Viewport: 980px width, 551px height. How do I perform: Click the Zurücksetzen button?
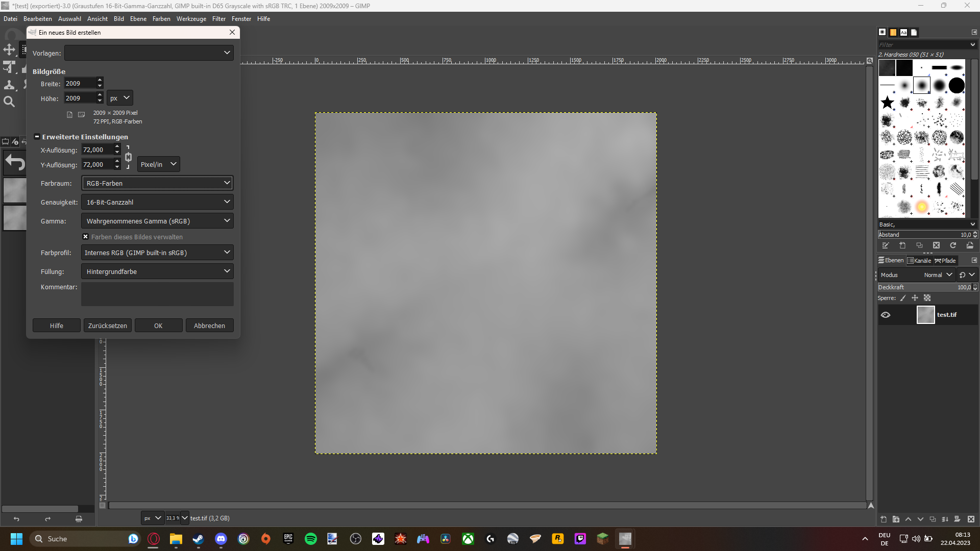(107, 325)
